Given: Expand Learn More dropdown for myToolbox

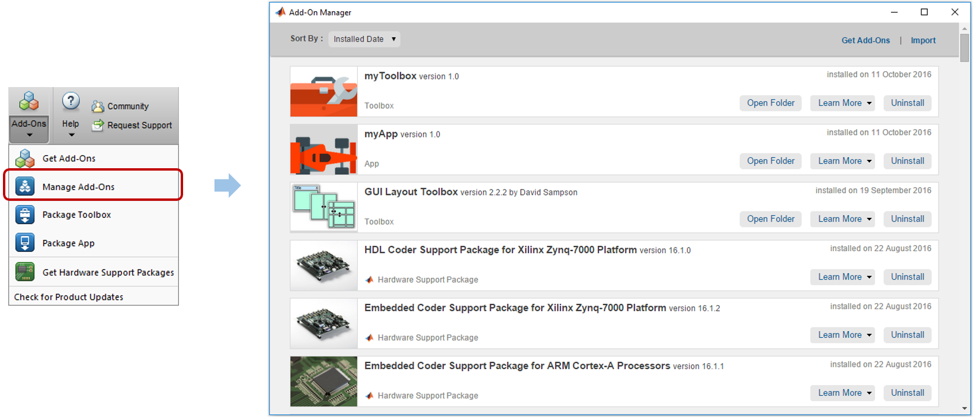Looking at the screenshot, I should (x=869, y=103).
